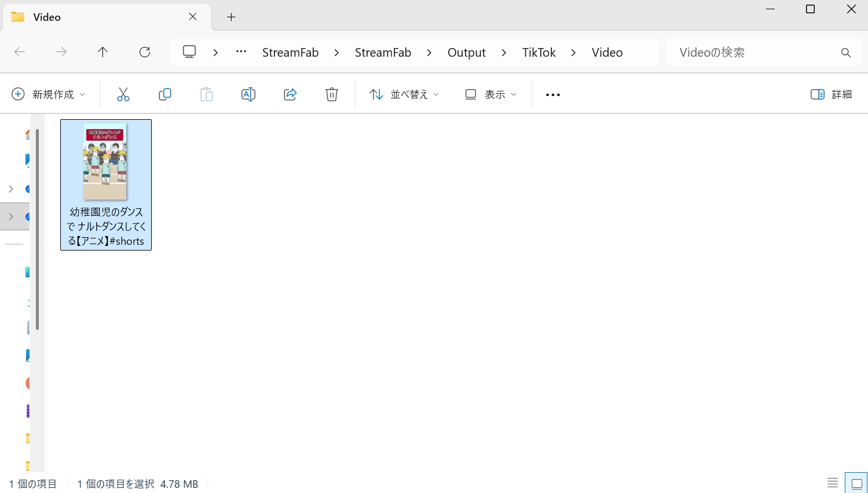This screenshot has width=868, height=493.
Task: Open the 並べ替え sort dropdown
Action: coord(404,94)
